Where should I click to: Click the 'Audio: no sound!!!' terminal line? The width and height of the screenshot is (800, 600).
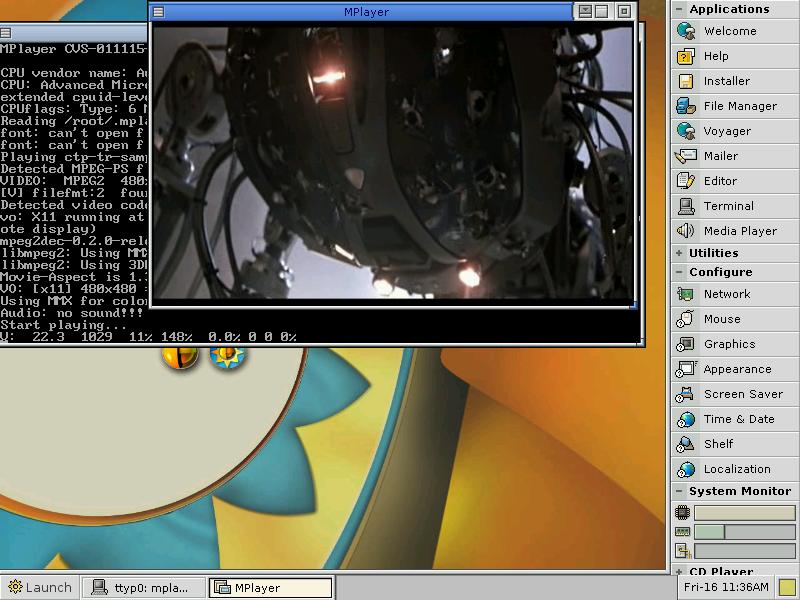pyautogui.click(x=72, y=313)
